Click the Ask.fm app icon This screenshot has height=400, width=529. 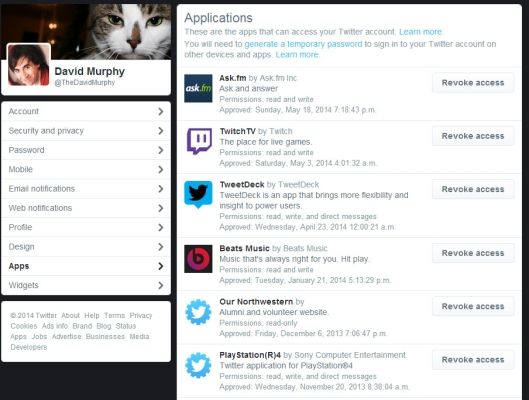(198, 88)
